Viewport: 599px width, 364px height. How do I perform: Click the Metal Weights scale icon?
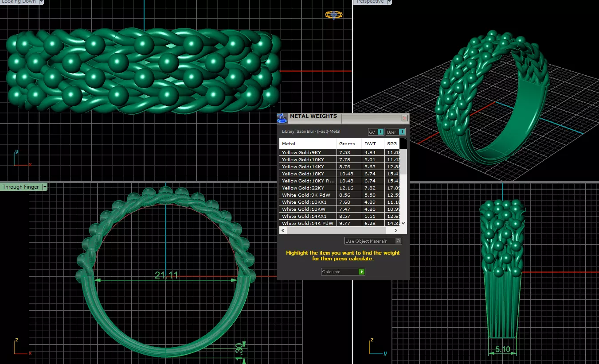coord(282,119)
